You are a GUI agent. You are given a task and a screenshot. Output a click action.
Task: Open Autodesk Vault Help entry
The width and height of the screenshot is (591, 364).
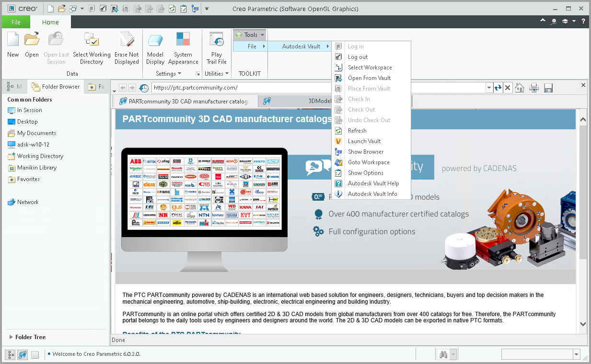pos(371,183)
